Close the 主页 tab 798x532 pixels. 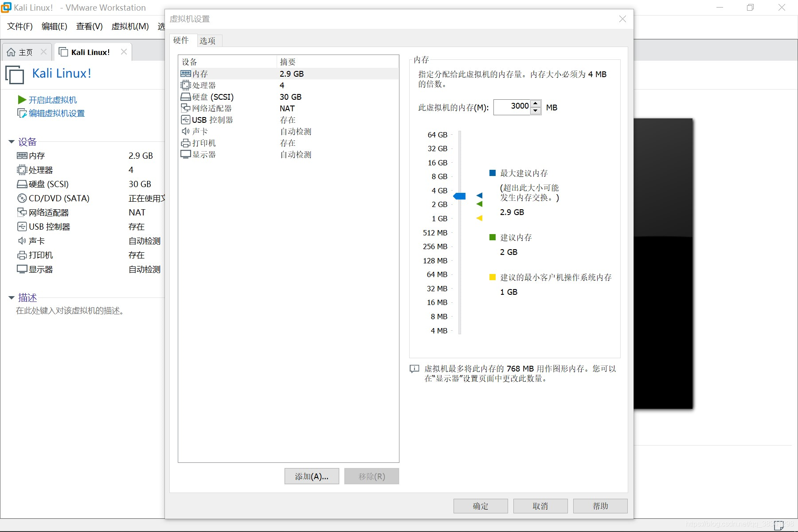[43, 52]
